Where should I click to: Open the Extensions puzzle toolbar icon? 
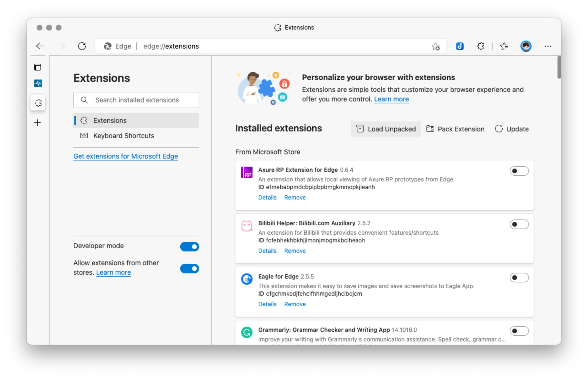tap(481, 46)
